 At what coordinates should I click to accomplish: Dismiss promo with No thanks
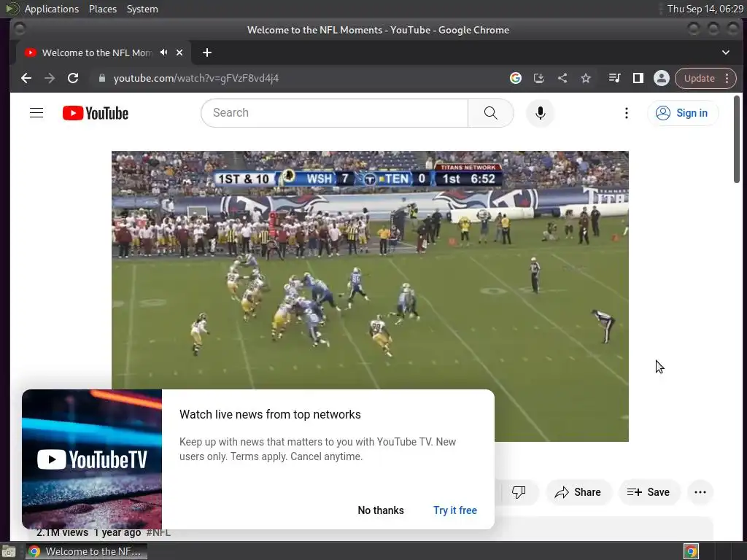(381, 510)
